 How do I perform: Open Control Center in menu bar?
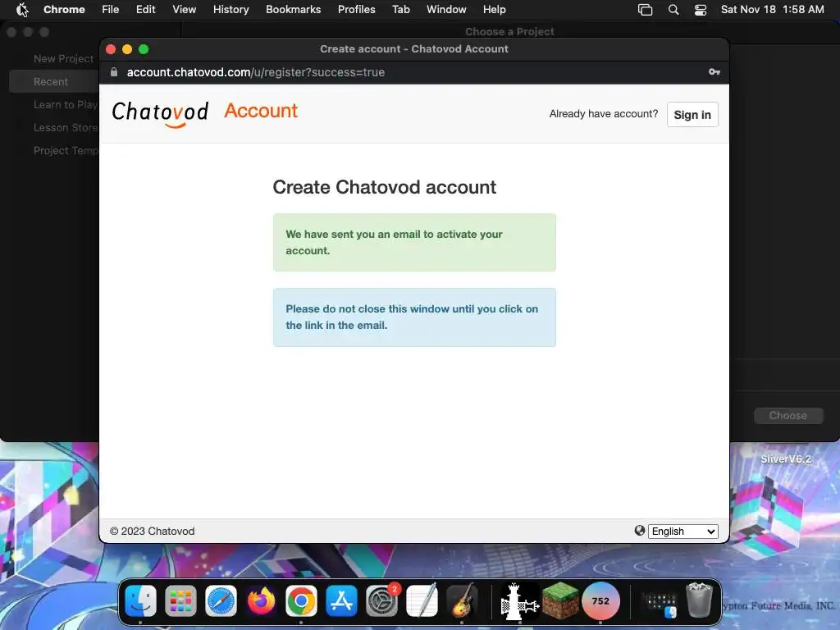[701, 10]
